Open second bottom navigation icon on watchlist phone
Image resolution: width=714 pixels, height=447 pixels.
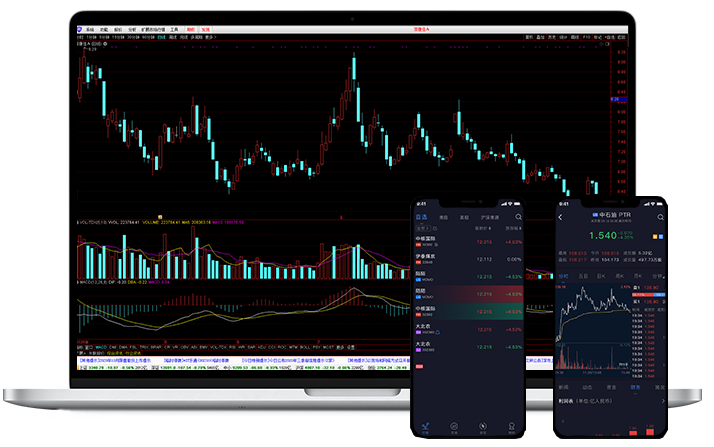pyautogui.click(x=455, y=425)
